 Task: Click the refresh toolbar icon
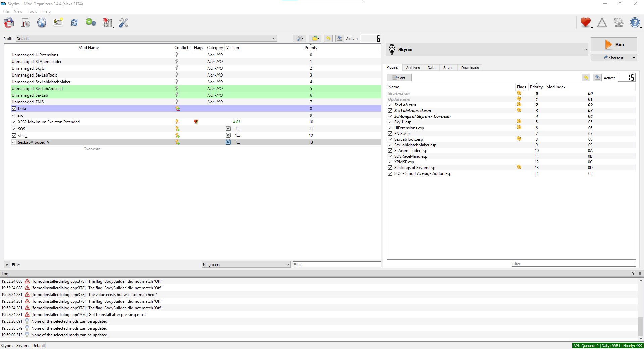click(74, 22)
